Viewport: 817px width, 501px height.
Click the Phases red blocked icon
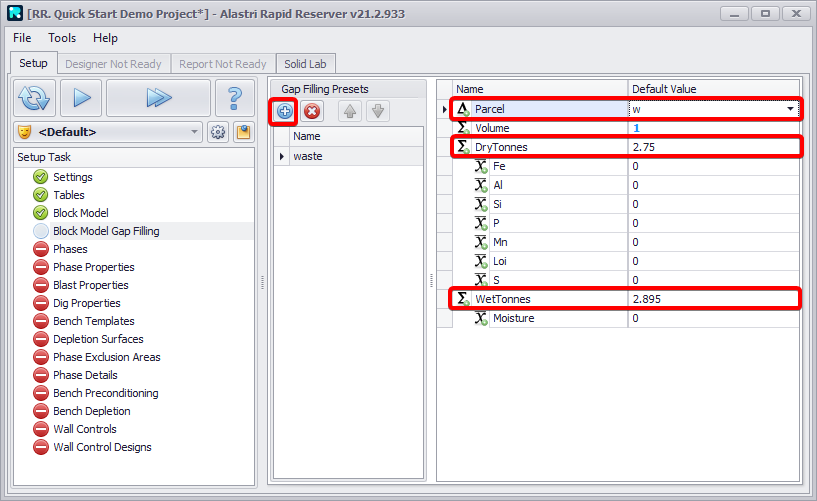pyautogui.click(x=41, y=249)
